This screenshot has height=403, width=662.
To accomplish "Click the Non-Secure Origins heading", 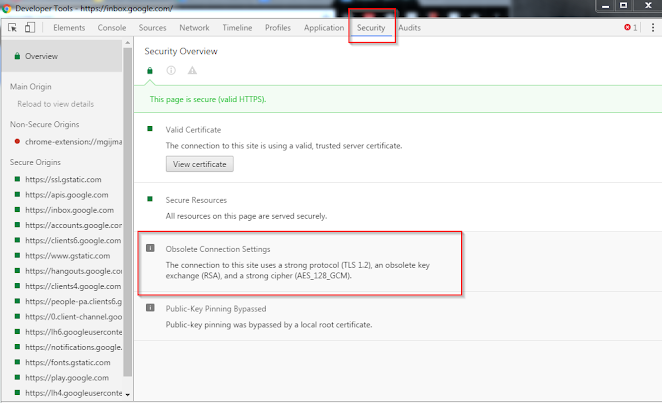I will (45, 124).
